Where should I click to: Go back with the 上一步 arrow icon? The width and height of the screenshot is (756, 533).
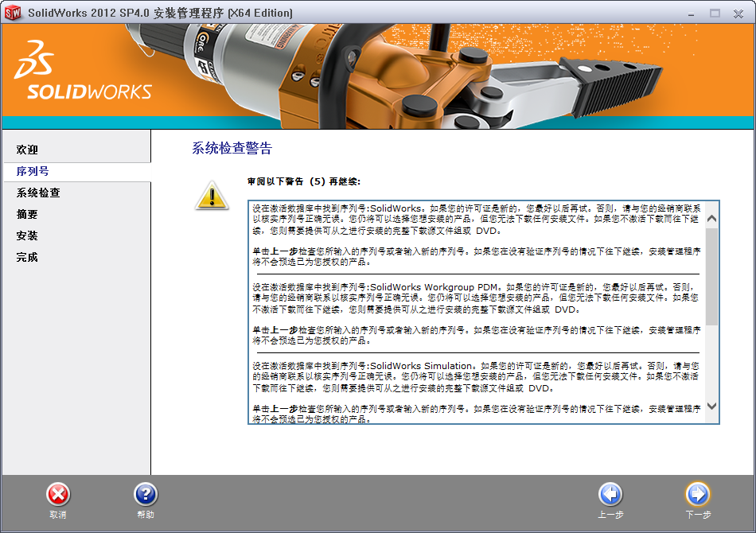(610, 495)
